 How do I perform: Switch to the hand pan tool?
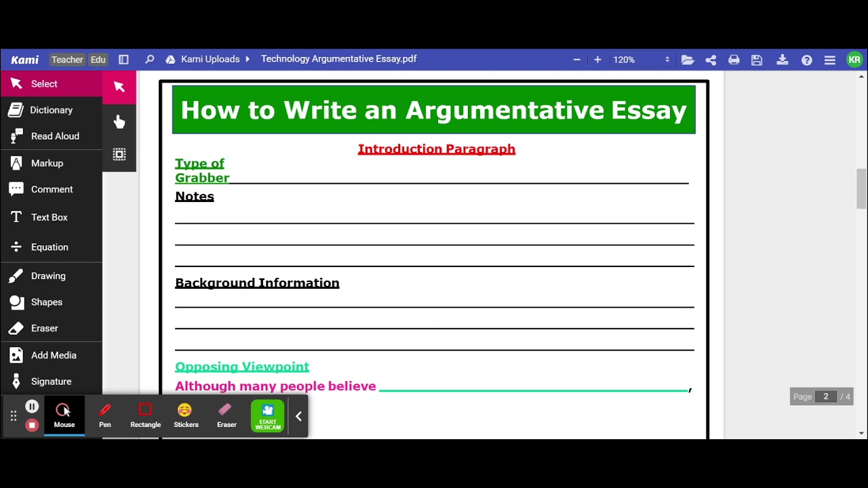tap(119, 122)
